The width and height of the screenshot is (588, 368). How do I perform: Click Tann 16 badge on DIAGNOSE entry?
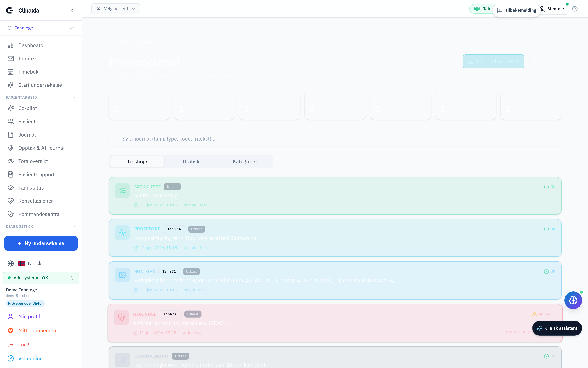pyautogui.click(x=170, y=314)
